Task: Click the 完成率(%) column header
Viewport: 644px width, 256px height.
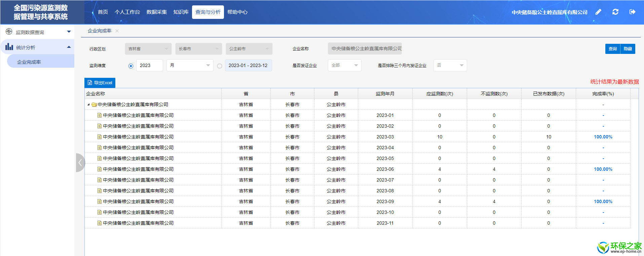Action: coord(603,94)
